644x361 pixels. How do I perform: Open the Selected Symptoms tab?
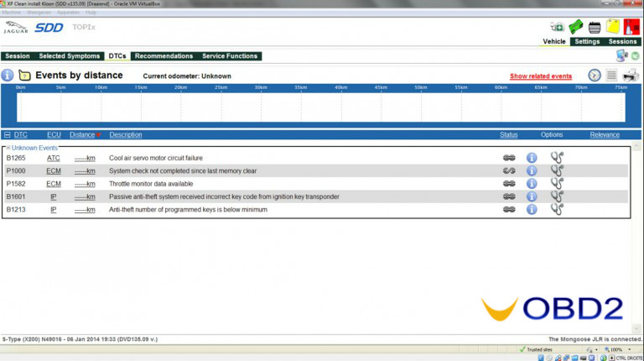70,56
